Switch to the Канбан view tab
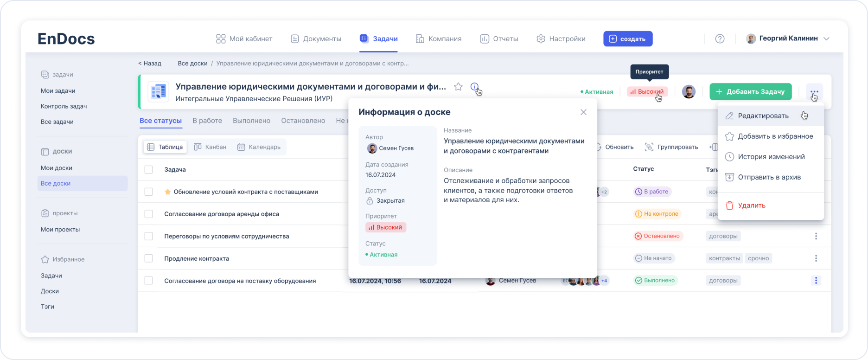Screen dimensions: 868x360 point(210,147)
